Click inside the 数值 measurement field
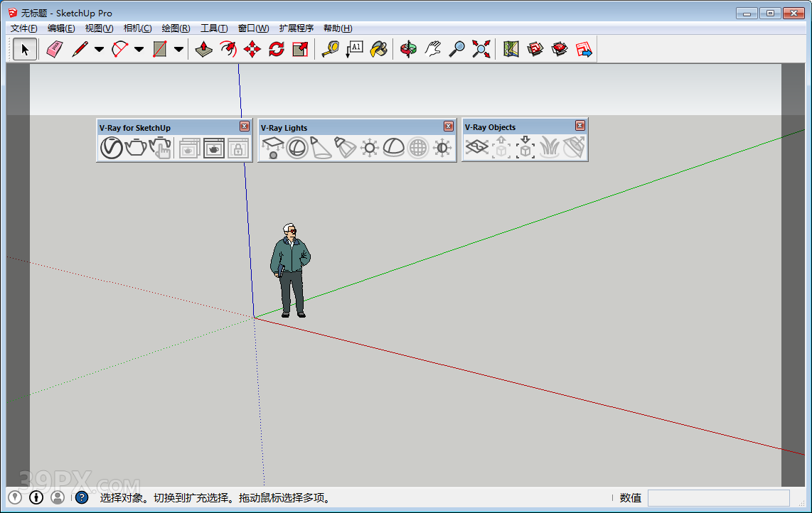The height and width of the screenshot is (513, 812). [718, 497]
